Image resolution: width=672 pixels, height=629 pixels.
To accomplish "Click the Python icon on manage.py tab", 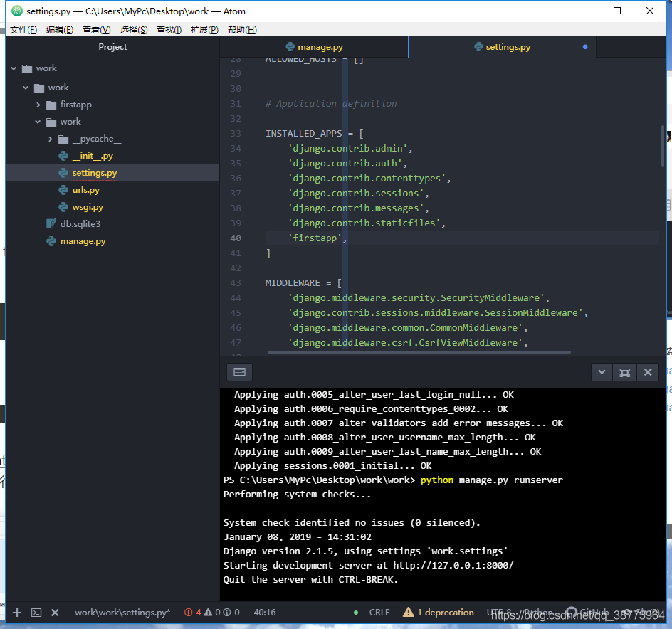I will tap(290, 47).
